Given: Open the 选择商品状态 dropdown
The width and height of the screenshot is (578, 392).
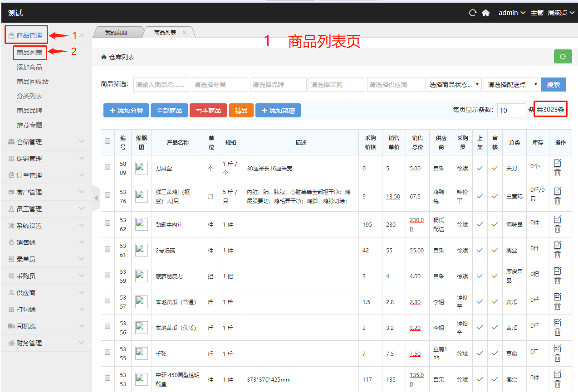Looking at the screenshot, I should tap(454, 85).
